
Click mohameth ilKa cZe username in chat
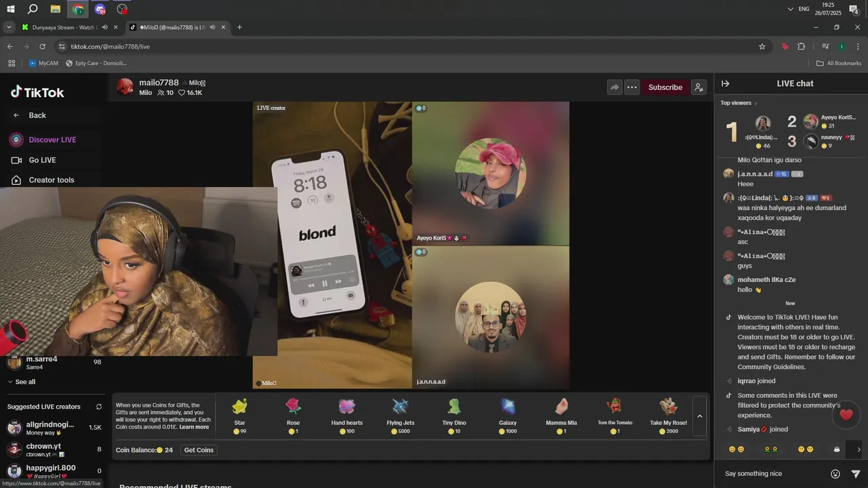click(x=766, y=280)
